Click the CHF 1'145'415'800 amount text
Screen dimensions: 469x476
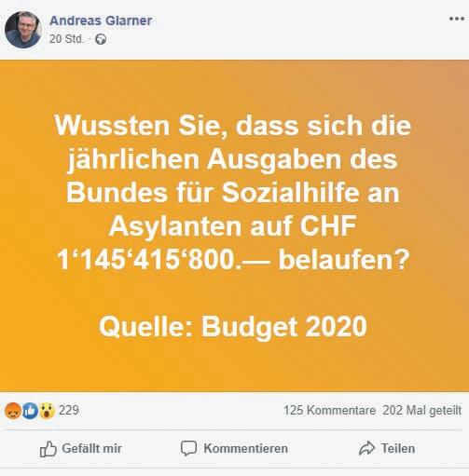pyautogui.click(x=207, y=243)
